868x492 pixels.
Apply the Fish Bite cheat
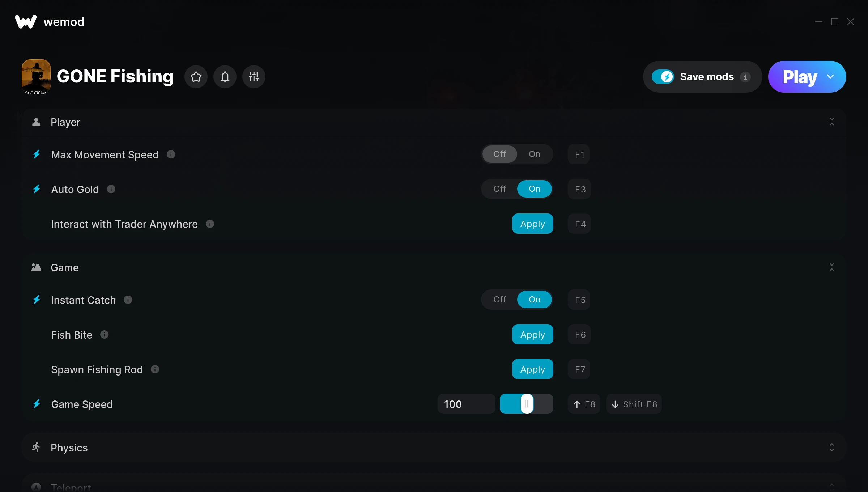(x=533, y=335)
